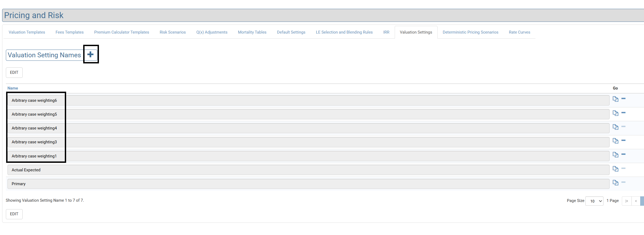644x235 pixels.
Task: Remove Arbitrary case weighting5 using minus icon
Action: coord(623,113)
